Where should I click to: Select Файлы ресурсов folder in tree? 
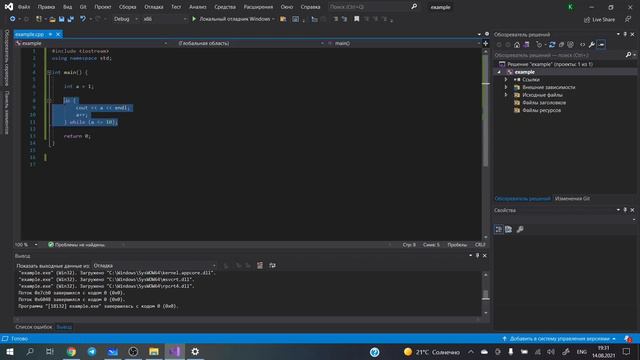(x=541, y=110)
